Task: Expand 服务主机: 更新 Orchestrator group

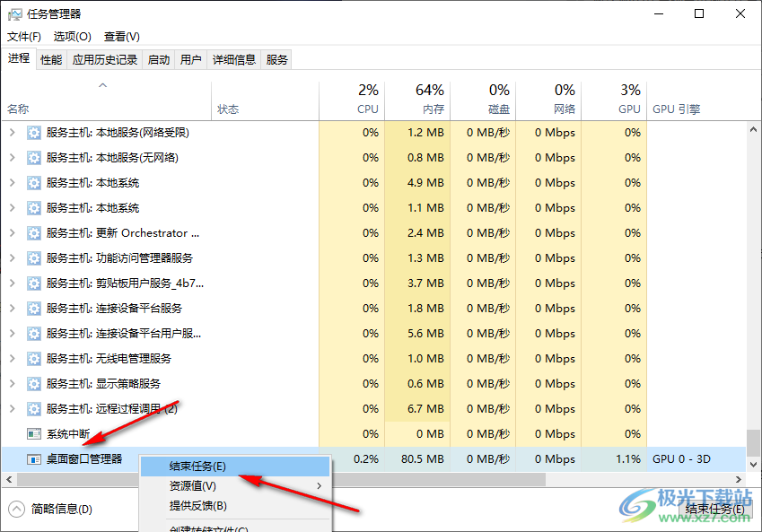Action: [13, 232]
